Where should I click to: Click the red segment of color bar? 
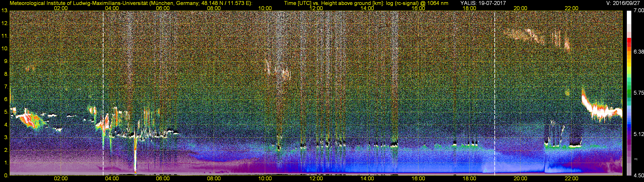pyautogui.click(x=629, y=41)
